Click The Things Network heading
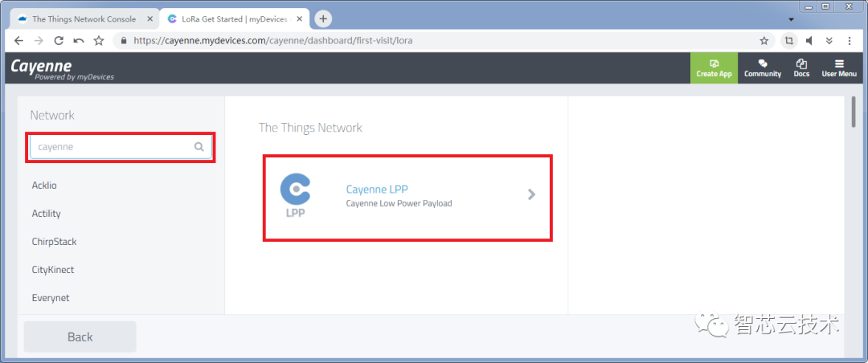868x363 pixels. point(310,128)
